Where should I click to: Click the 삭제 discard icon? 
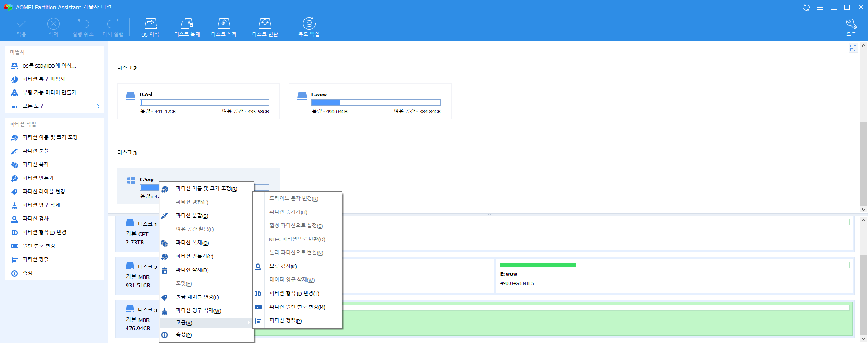[x=53, y=27]
